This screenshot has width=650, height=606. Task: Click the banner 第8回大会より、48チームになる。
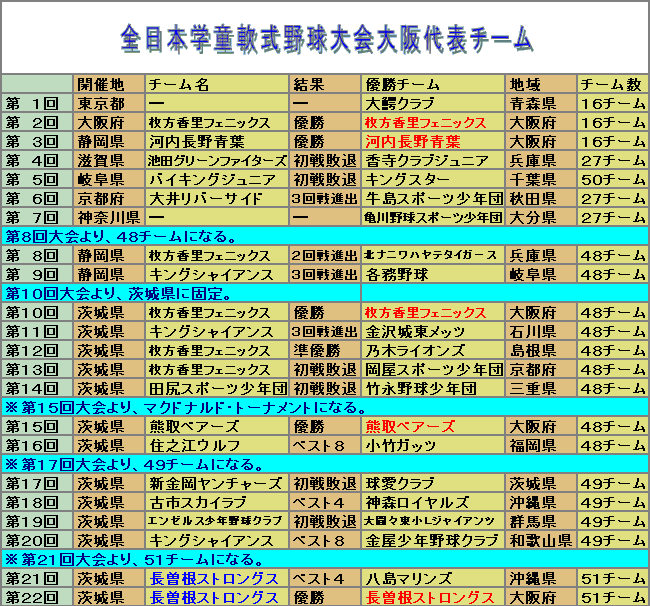point(120,236)
